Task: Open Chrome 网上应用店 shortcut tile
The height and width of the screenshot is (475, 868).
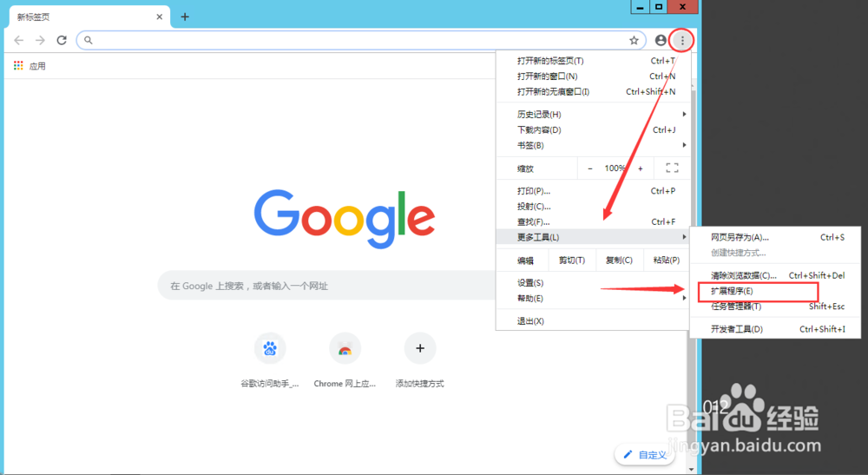Action: [345, 360]
